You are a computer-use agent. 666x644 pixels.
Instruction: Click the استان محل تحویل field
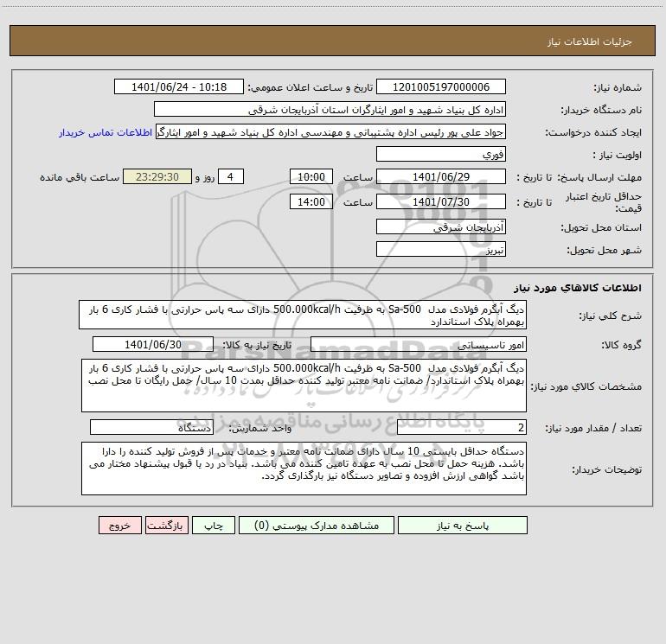[x=441, y=226]
